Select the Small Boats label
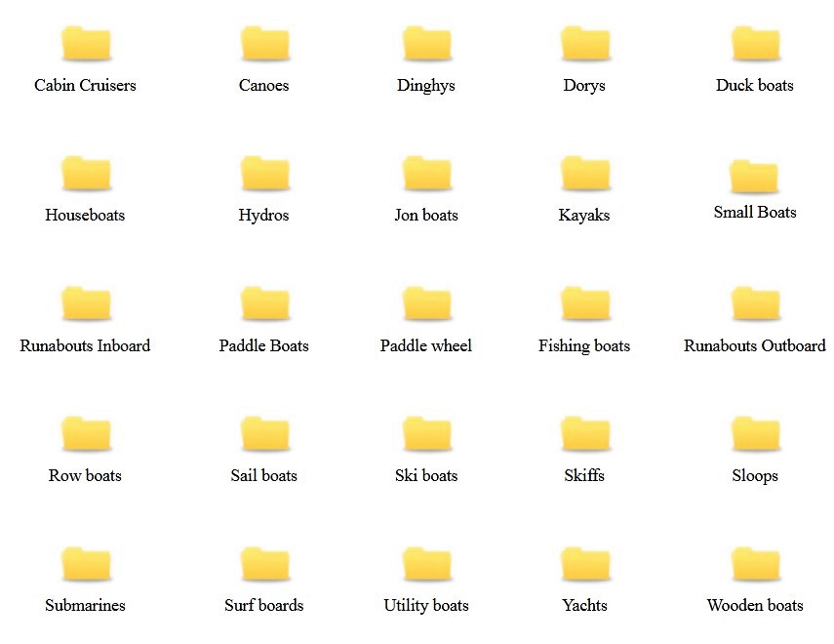Screen dimensions: 834x644 click(x=755, y=212)
